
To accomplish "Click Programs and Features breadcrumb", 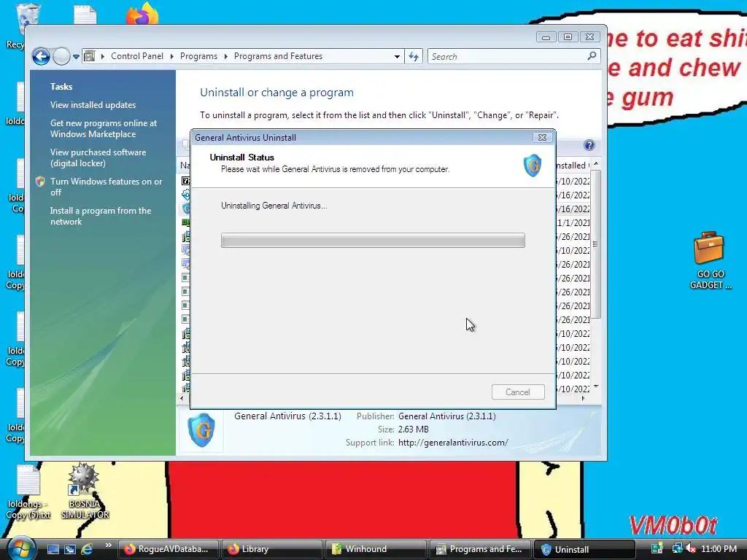I will pos(278,56).
